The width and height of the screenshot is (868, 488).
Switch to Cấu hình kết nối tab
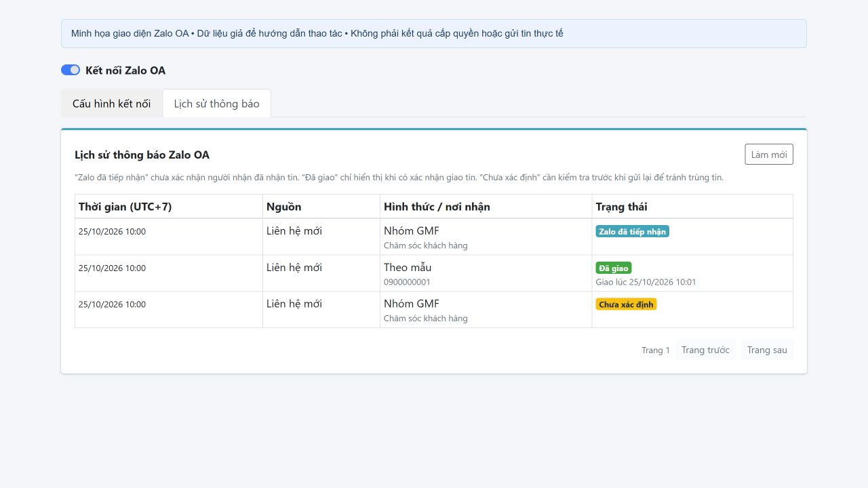coord(112,104)
